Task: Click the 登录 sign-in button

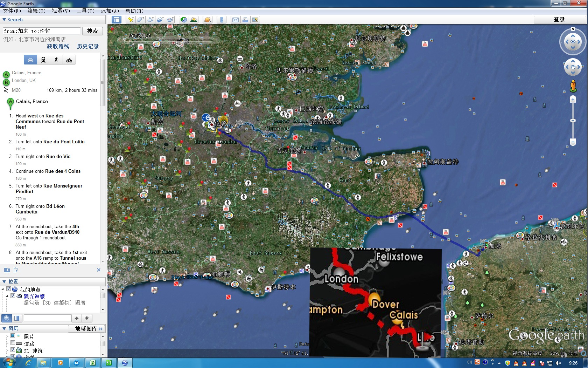Action: tap(559, 20)
